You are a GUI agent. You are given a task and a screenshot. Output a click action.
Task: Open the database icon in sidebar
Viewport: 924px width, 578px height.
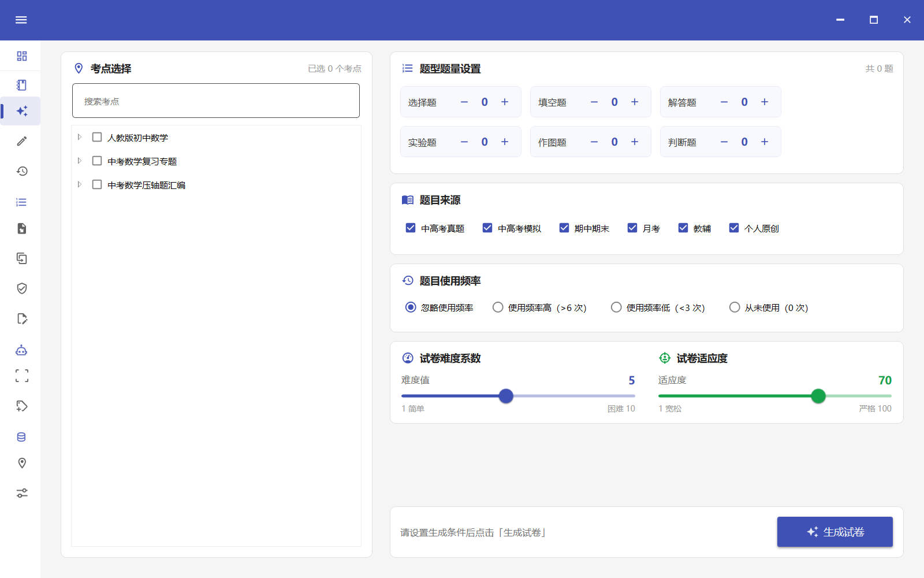coord(22,437)
